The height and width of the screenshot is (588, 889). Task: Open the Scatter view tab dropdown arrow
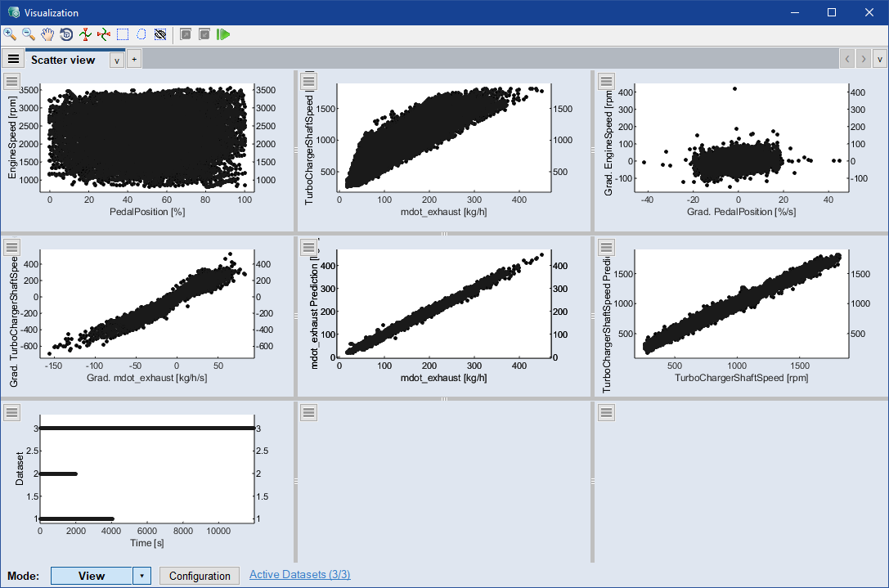[x=117, y=60]
